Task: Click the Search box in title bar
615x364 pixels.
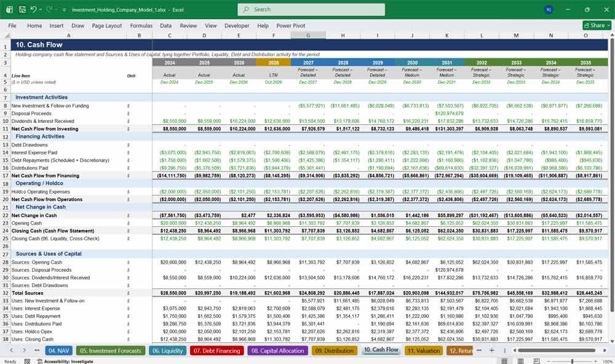Action: (311, 9)
